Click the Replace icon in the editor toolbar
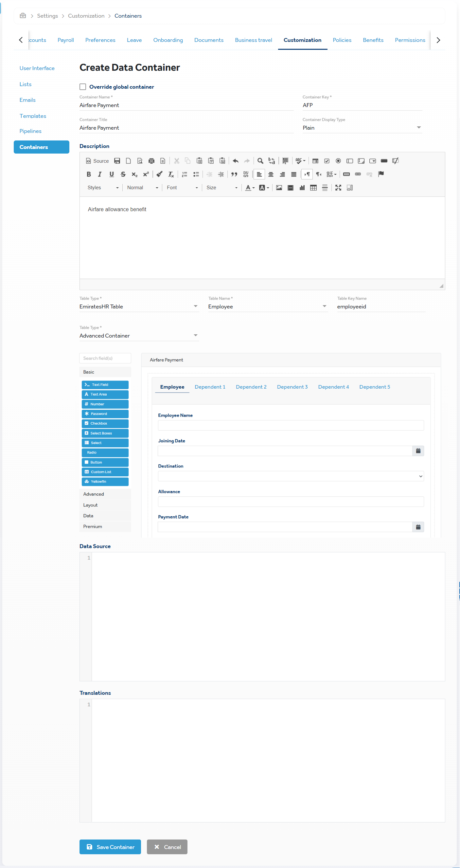The width and height of the screenshot is (460, 868). click(272, 161)
